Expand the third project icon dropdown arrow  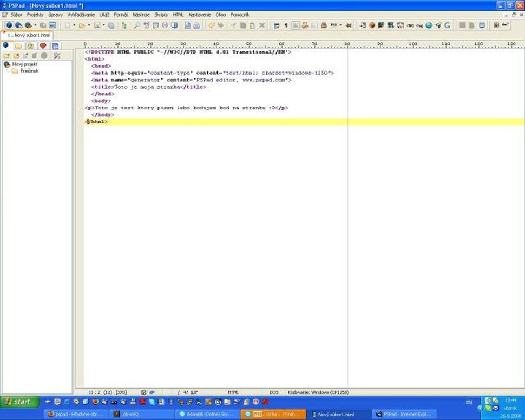35,25
